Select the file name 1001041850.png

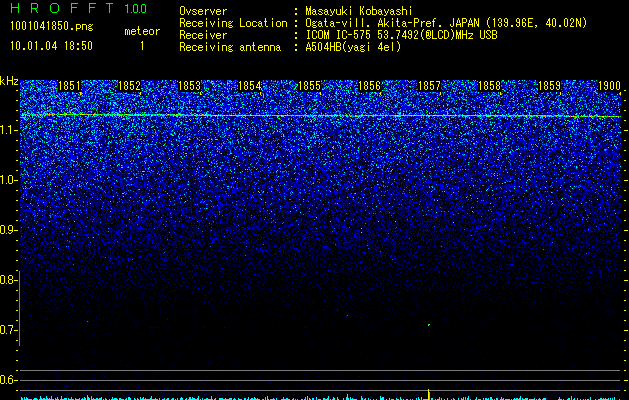coord(51,27)
